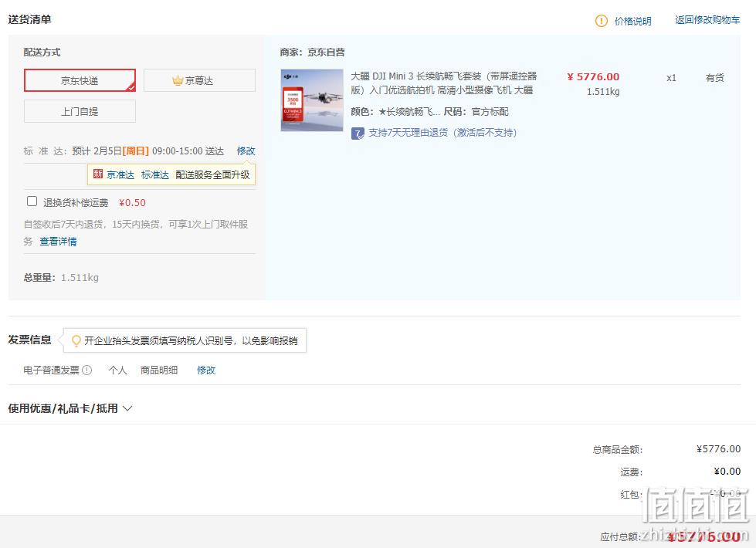
Task: Click 修改 in invoice information
Action: point(206,370)
